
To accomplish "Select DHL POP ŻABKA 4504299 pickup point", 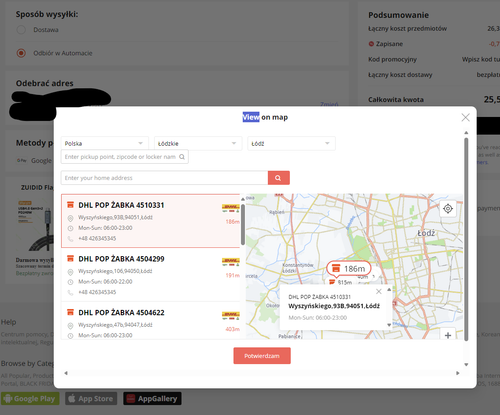I will coord(151,275).
